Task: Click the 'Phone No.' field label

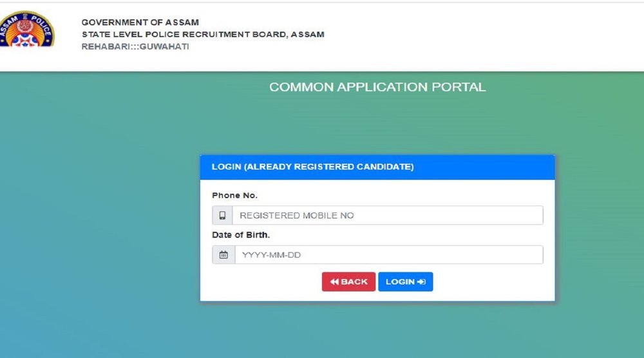Action: pyautogui.click(x=234, y=195)
